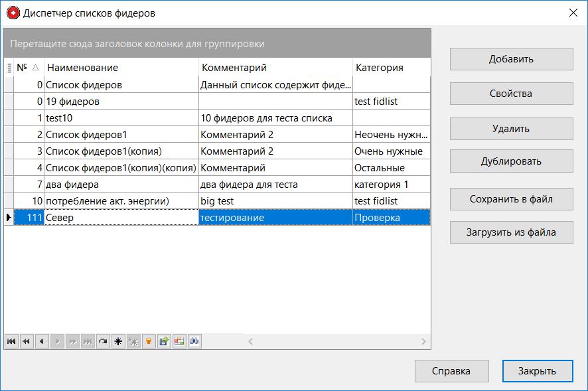The image size is (588, 391).
Task: Click the Добавить button
Action: pyautogui.click(x=511, y=59)
